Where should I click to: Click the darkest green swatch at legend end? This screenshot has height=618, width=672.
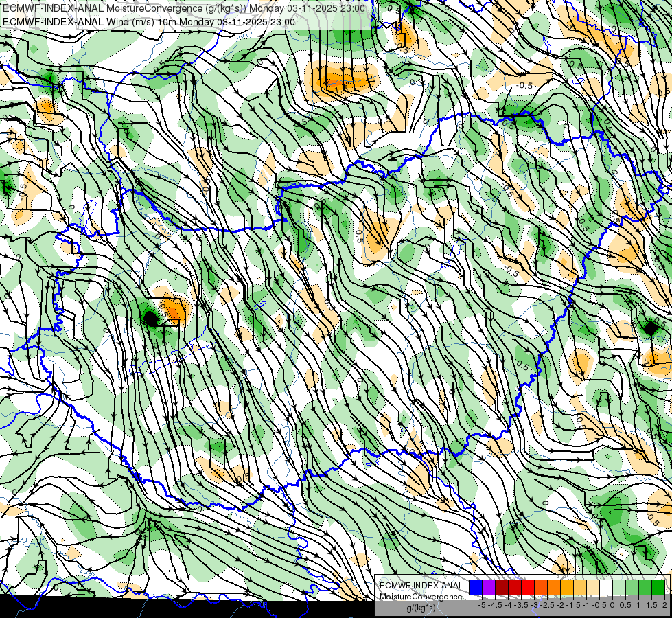(658, 587)
